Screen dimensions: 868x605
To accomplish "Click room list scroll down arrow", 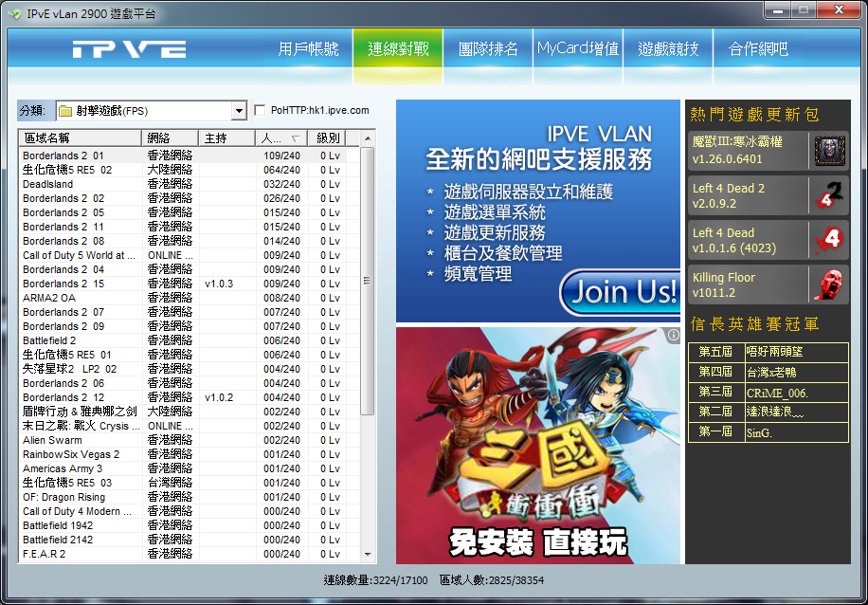I will pos(368,554).
